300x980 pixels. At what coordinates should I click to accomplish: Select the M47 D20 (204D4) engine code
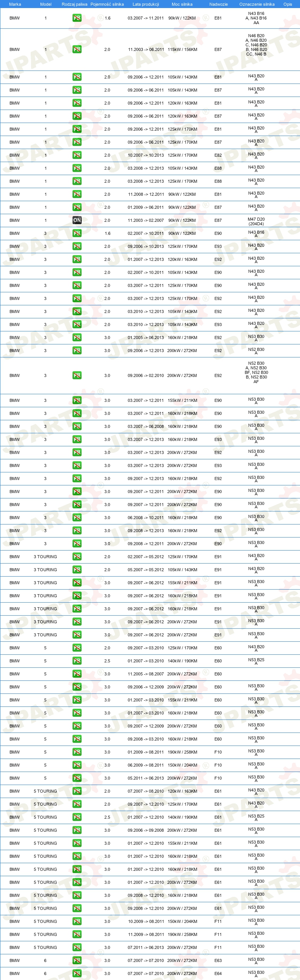[x=256, y=221]
